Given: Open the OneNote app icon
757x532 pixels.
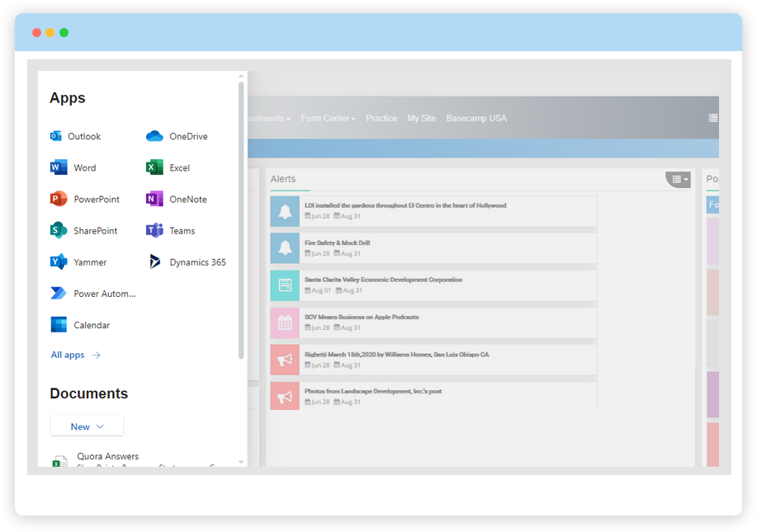Looking at the screenshot, I should (x=154, y=199).
